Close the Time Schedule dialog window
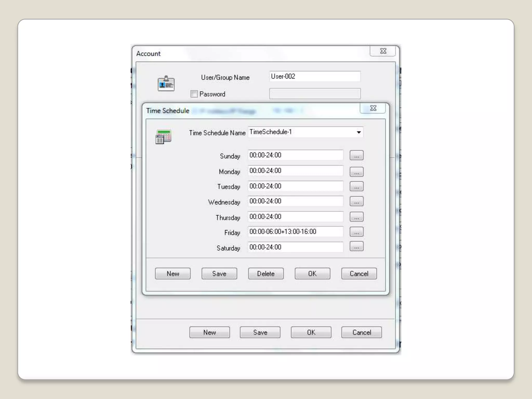Screen dimensions: 532x399 (x=373, y=108)
